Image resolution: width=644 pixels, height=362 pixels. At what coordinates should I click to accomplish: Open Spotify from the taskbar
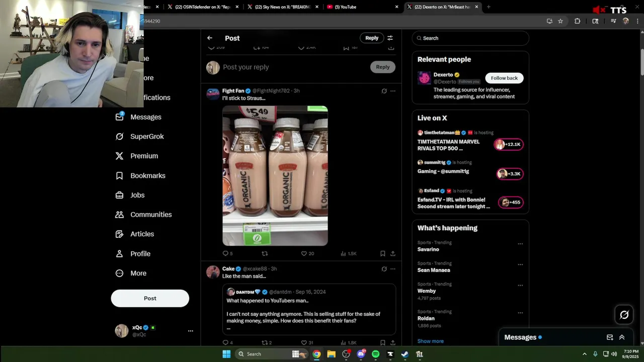coord(375,354)
